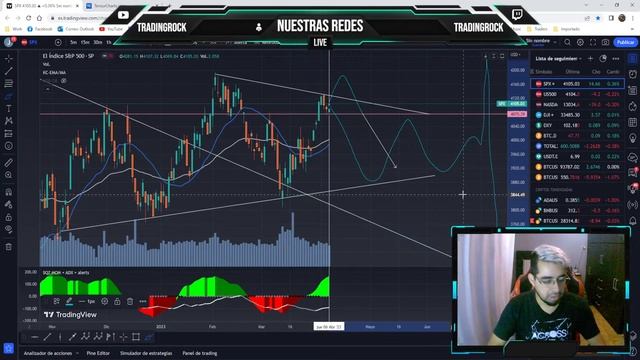
Task: Open the hotlists panel icon
Action: 633,106
